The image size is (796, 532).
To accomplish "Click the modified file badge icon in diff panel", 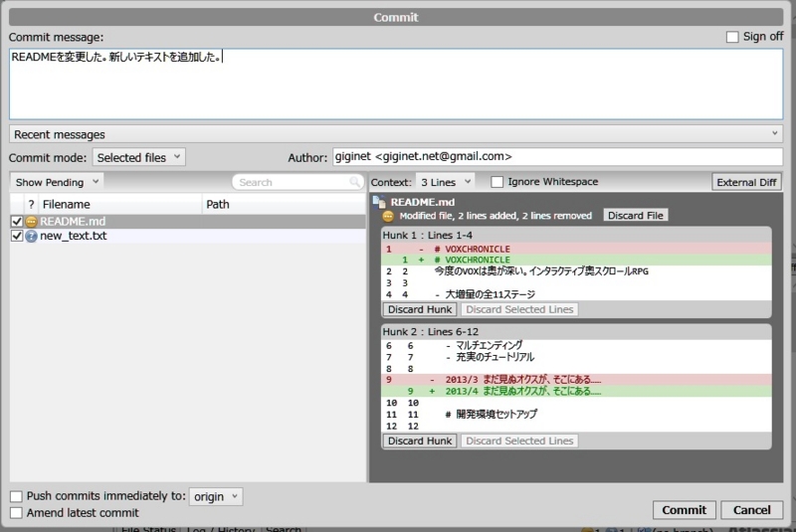I will (388, 216).
